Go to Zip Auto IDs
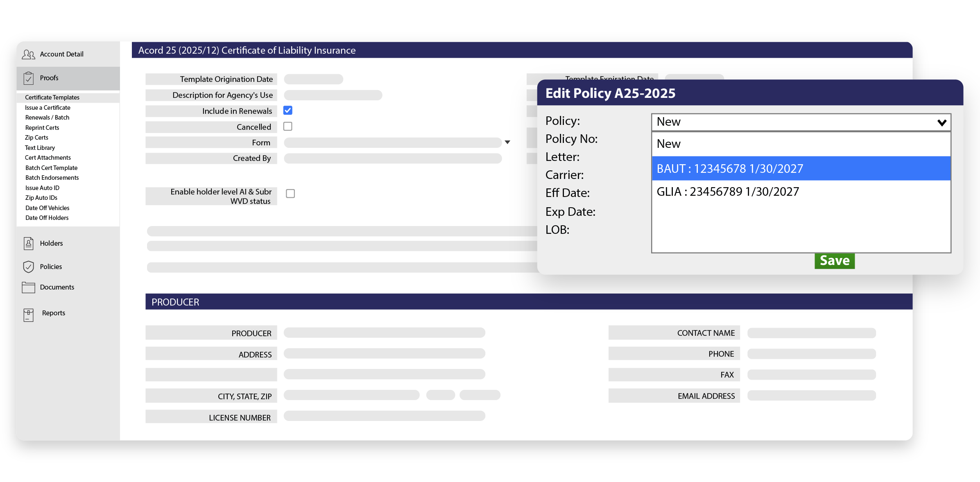 (x=41, y=198)
